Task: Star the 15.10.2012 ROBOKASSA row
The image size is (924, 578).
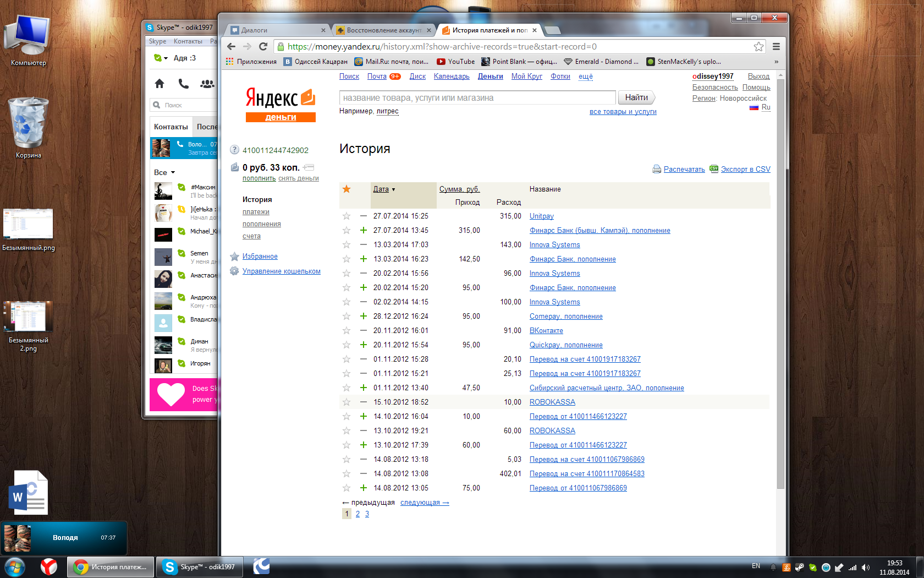Action: pos(346,402)
